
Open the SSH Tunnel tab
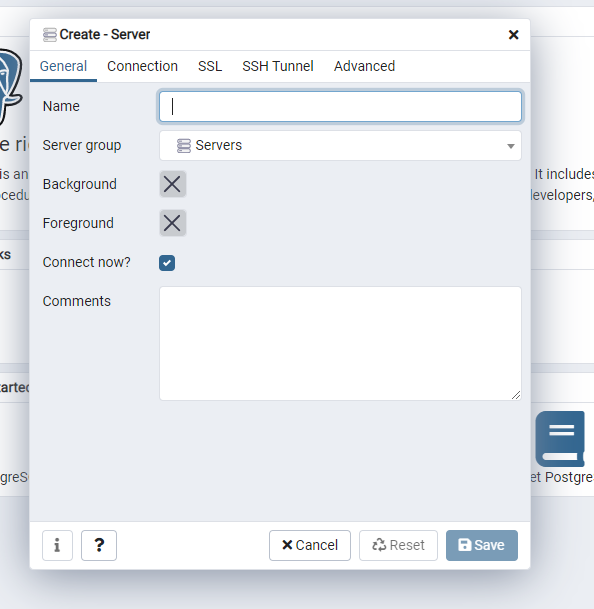pyautogui.click(x=278, y=66)
